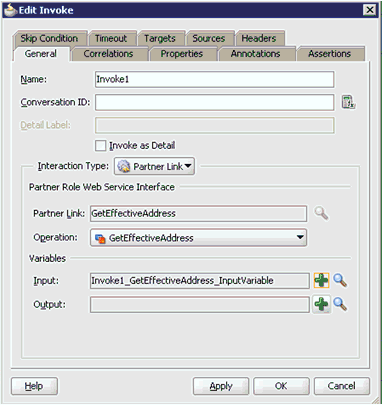Open the Properties tab

[x=182, y=54]
